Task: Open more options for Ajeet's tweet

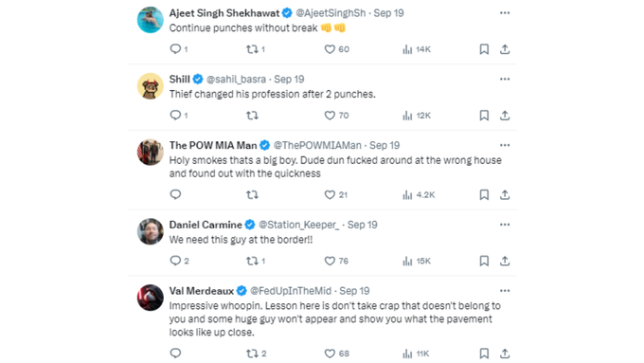Action: [x=505, y=13]
